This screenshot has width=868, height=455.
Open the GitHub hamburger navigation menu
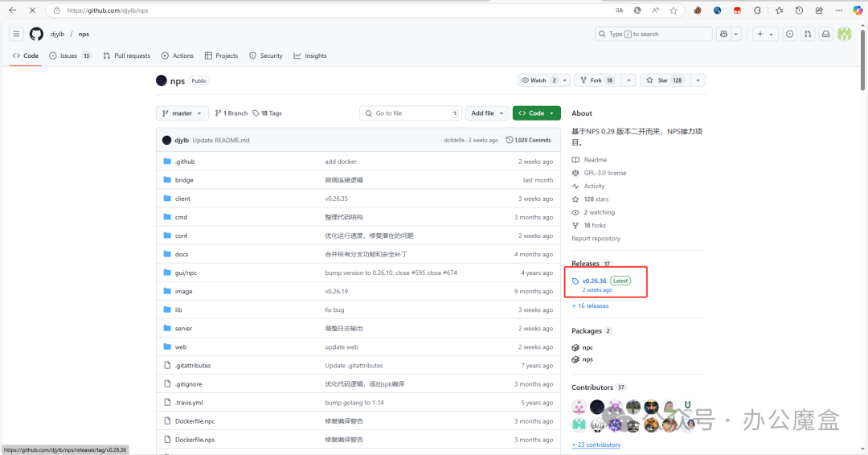(16, 34)
